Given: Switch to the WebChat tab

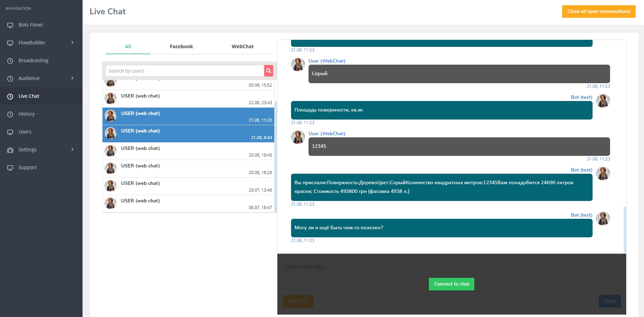Looking at the screenshot, I should pos(242,46).
